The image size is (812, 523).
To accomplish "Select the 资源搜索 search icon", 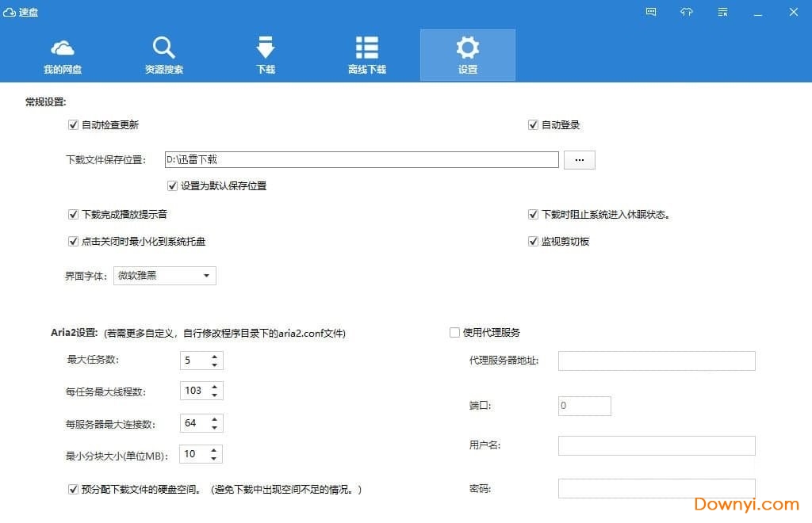I will tap(164, 48).
